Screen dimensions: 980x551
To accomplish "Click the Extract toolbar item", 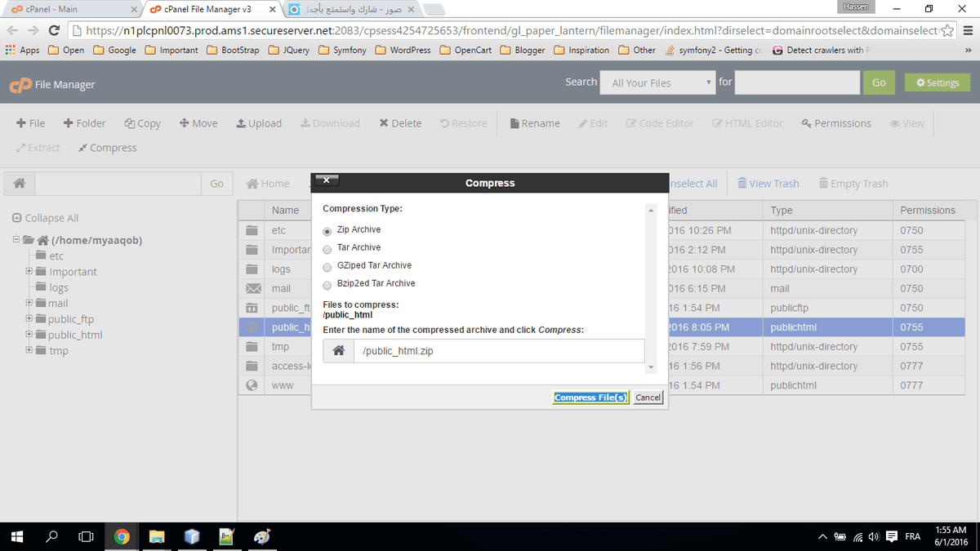I will [x=38, y=148].
